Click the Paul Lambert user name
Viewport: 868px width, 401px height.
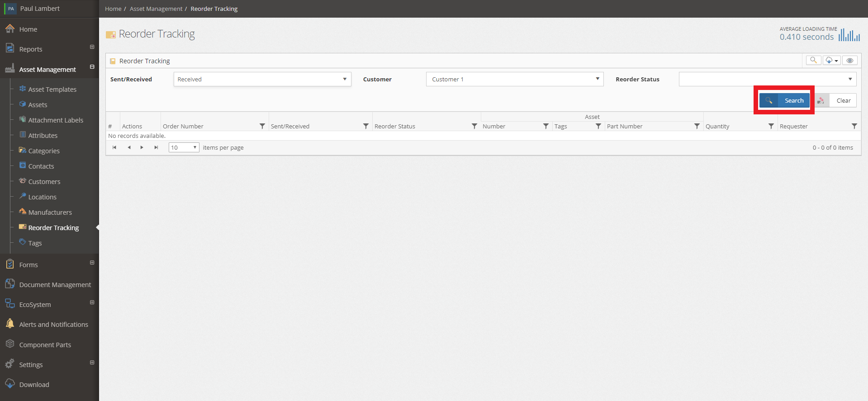[40, 9]
